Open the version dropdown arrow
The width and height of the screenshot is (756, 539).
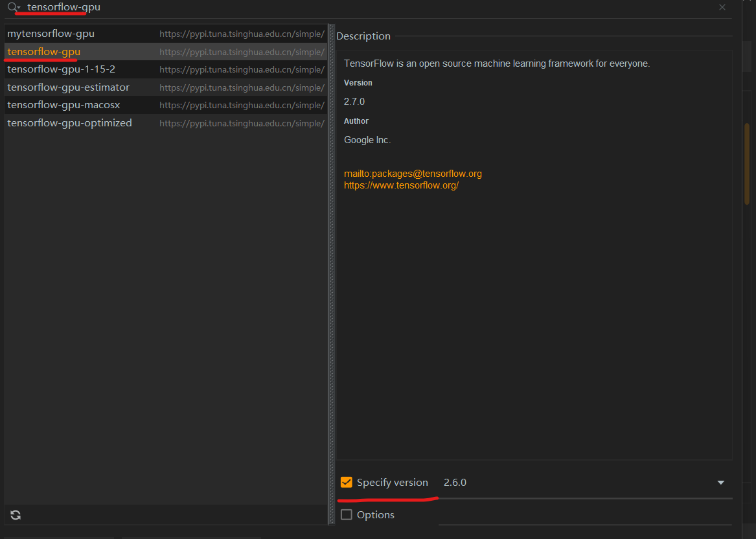(x=721, y=483)
